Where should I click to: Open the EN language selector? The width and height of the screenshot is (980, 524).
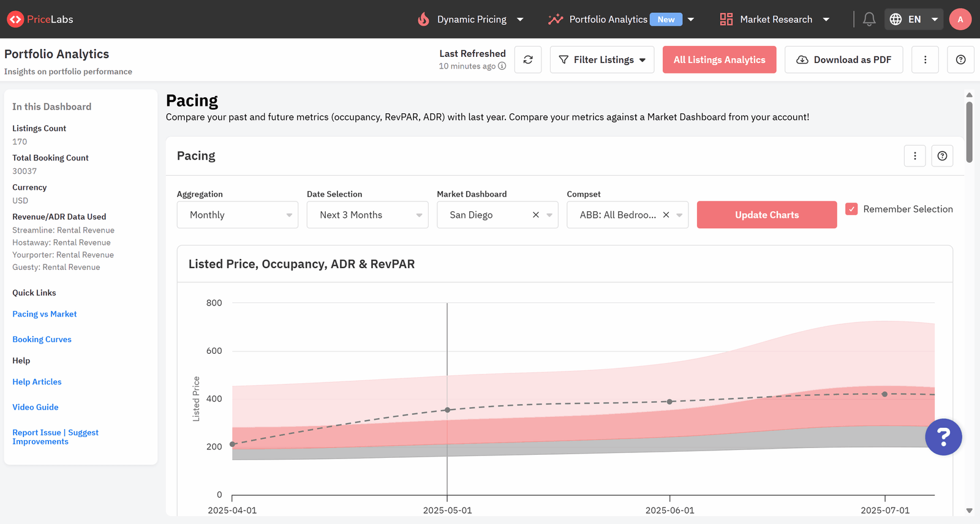pyautogui.click(x=914, y=19)
